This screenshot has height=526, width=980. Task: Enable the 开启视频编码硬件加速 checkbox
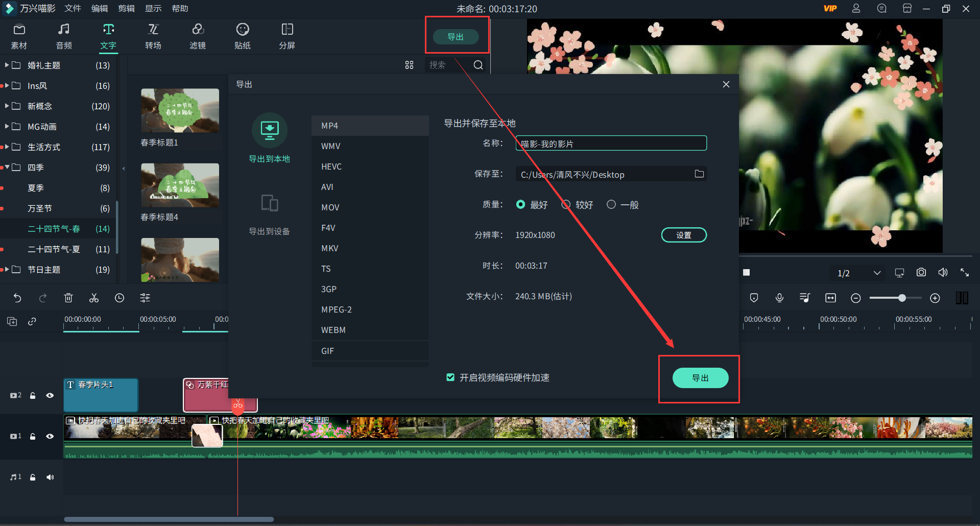coord(450,377)
